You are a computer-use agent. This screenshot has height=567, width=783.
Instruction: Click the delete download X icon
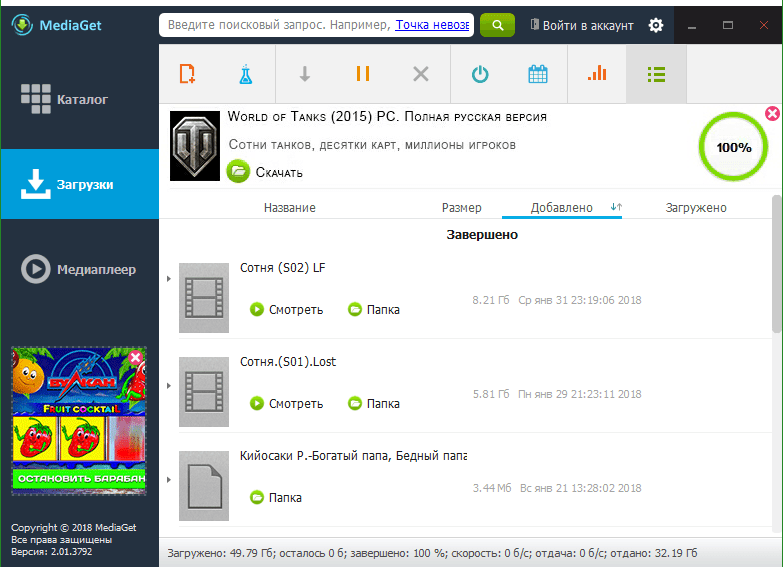pos(421,74)
